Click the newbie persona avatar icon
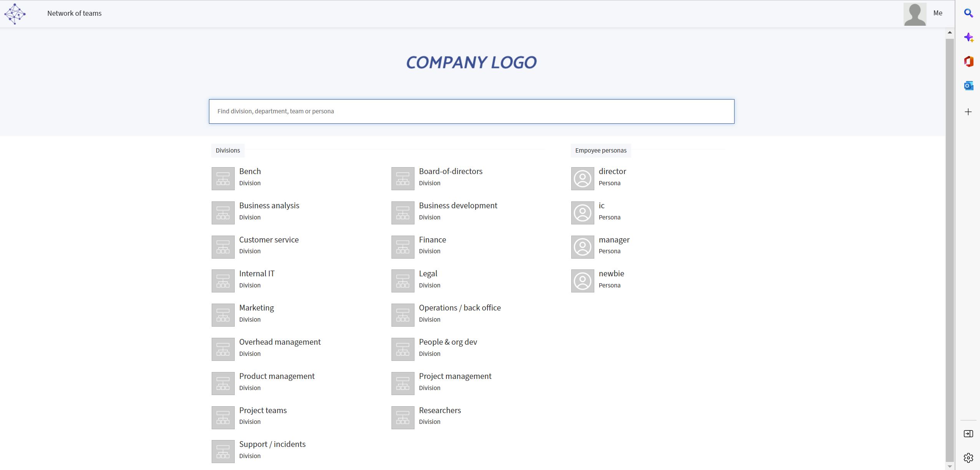 click(x=582, y=281)
